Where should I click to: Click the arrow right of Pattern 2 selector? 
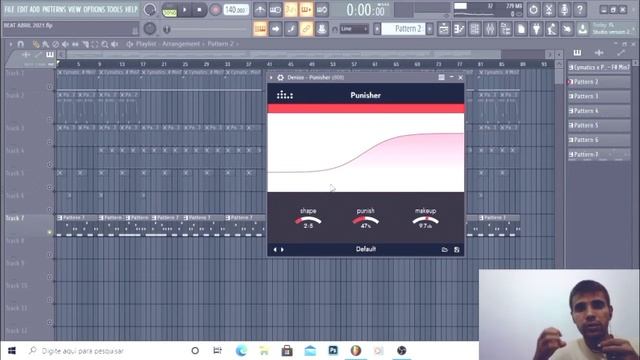(x=429, y=29)
